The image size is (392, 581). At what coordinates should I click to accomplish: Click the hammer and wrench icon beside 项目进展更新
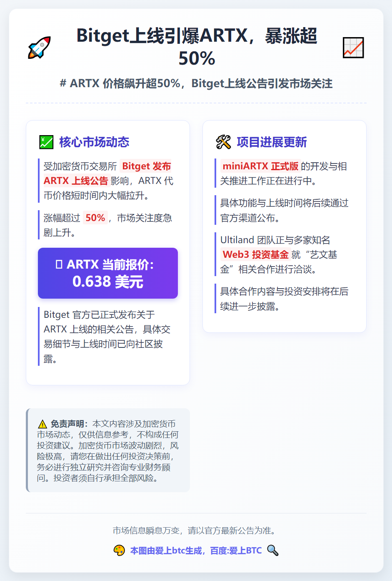coord(223,142)
